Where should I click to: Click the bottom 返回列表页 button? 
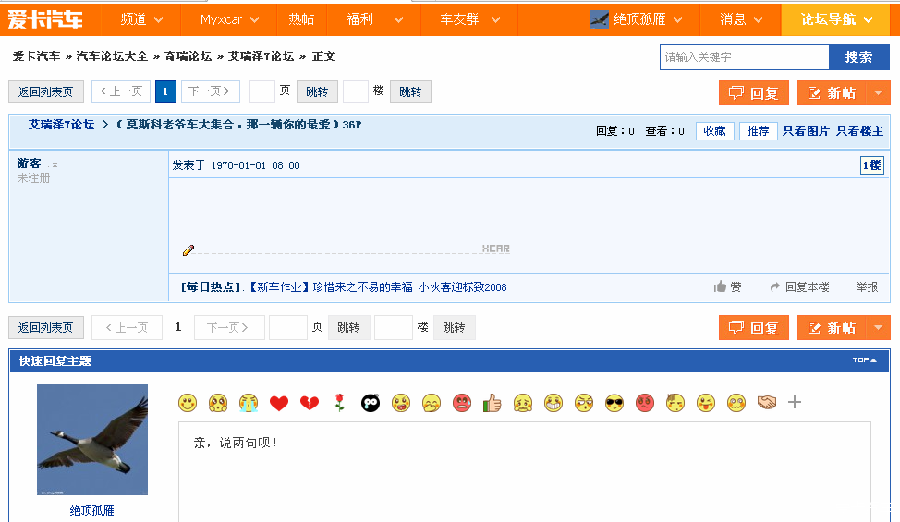46,327
